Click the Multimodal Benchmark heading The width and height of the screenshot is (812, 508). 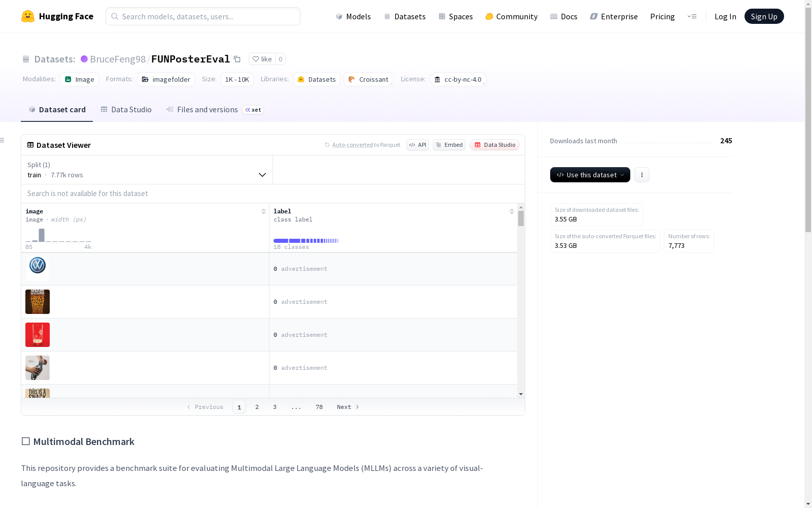click(x=78, y=441)
